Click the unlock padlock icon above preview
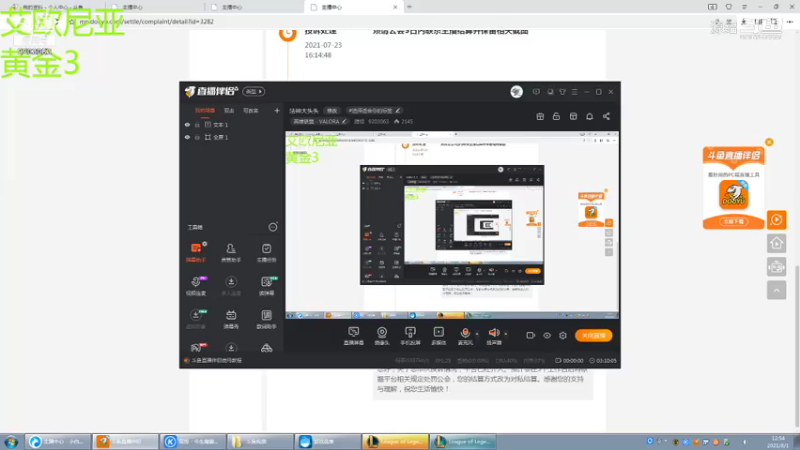The width and height of the screenshot is (800, 450). [556, 116]
